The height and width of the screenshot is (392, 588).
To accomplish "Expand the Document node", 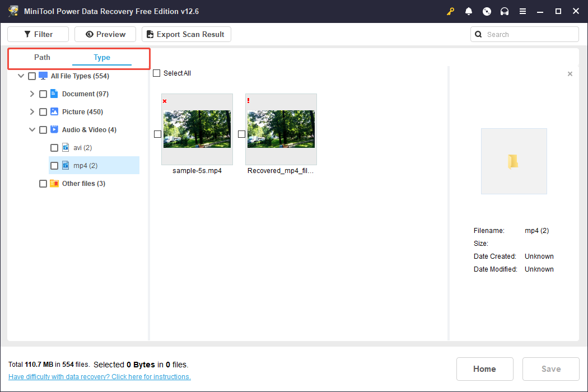I will pyautogui.click(x=32, y=94).
